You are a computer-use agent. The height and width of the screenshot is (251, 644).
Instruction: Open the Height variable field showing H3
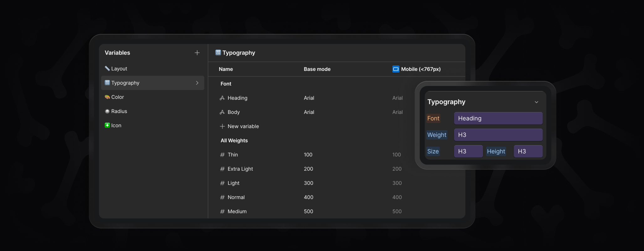click(528, 151)
